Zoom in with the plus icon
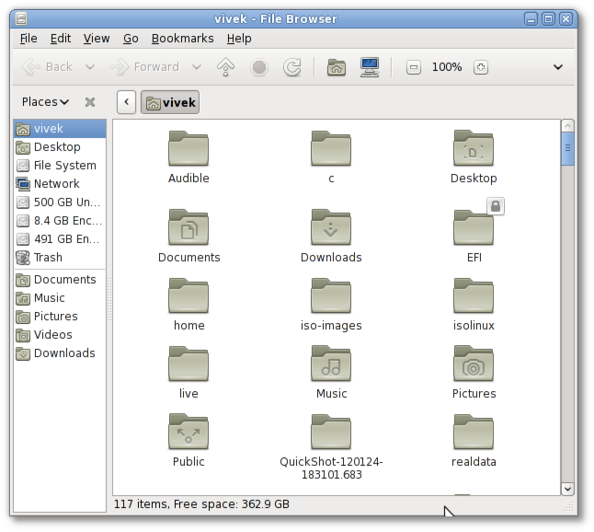Screen dimensions: 594x532 point(480,67)
